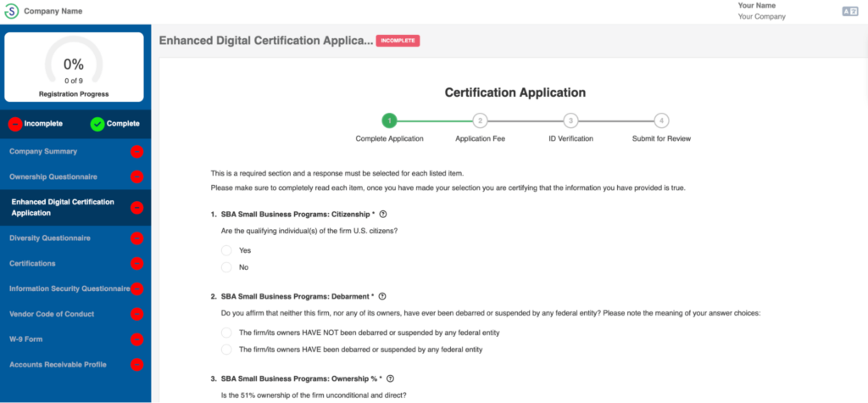Click red status icon next to Company Summary

tap(136, 152)
